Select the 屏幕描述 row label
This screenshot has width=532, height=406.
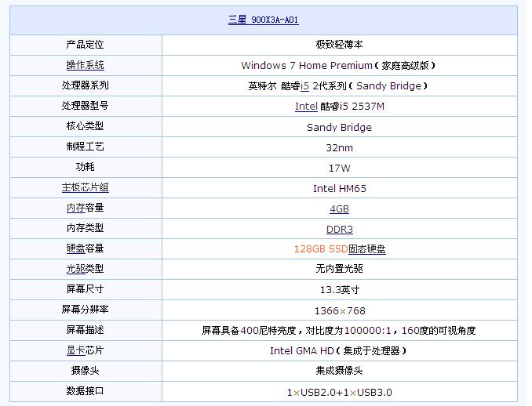click(x=86, y=330)
